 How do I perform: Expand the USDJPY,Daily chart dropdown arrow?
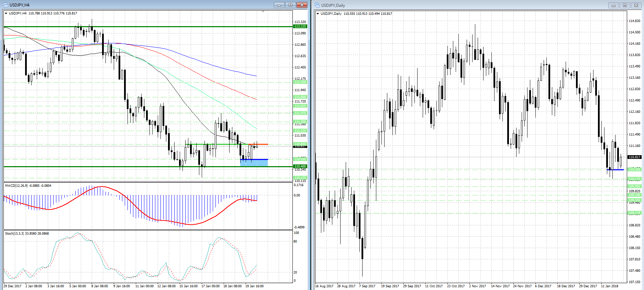coord(318,14)
